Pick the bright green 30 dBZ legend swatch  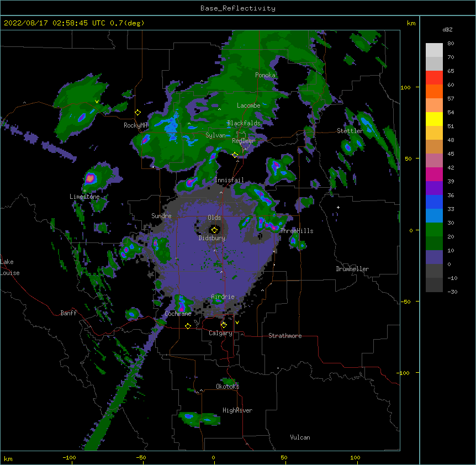click(434, 230)
